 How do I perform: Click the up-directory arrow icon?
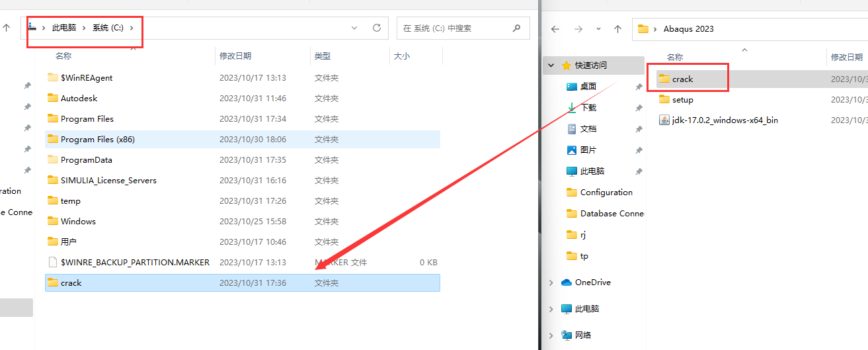pyautogui.click(x=617, y=29)
